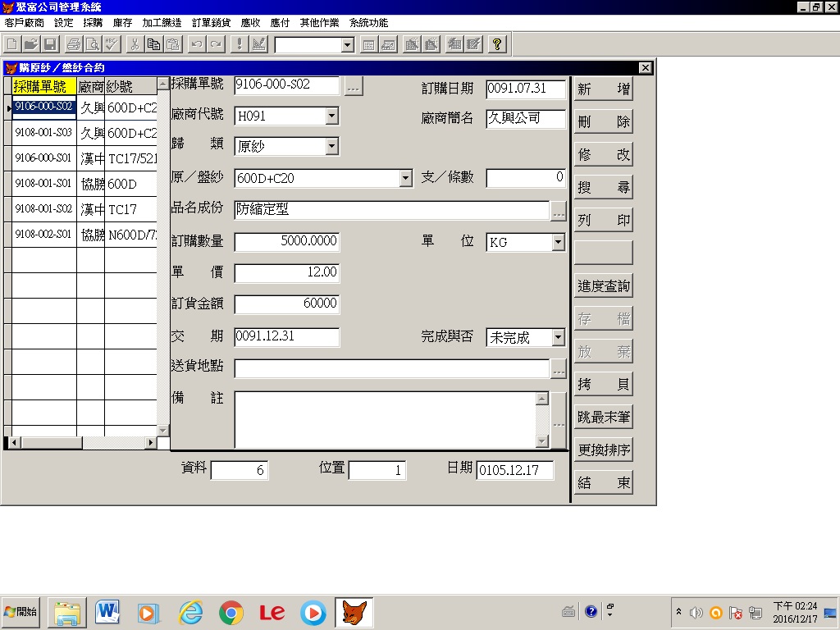
Task: Open the 採購 menu
Action: pyautogui.click(x=93, y=23)
